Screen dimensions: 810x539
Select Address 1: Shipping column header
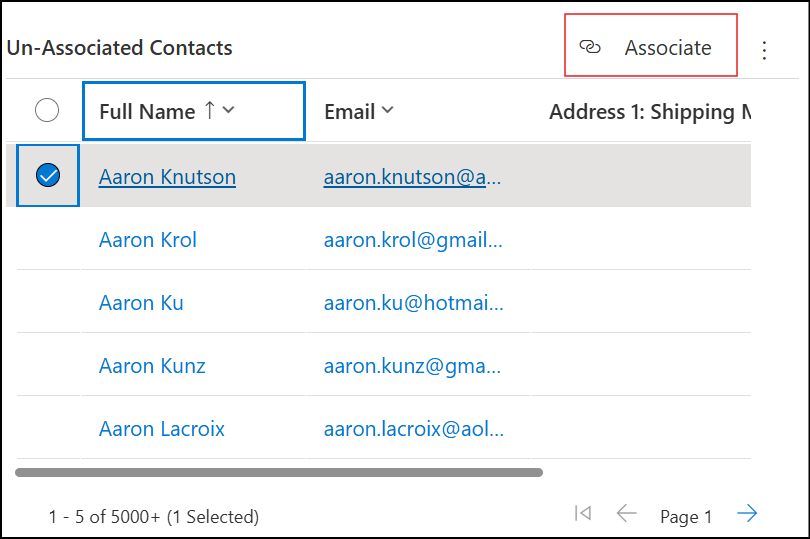coord(650,112)
